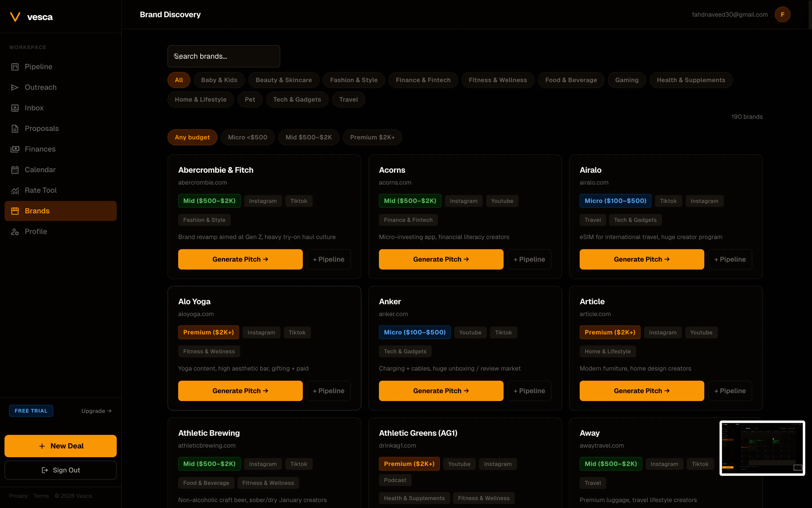The height and width of the screenshot is (508, 812).
Task: Filter brands by Beauty & Skincare
Action: coord(284,80)
